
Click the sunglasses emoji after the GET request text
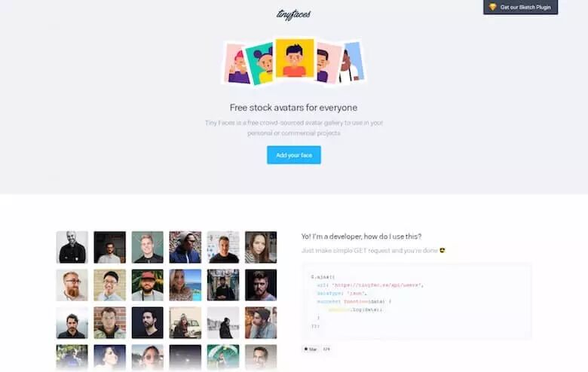(x=443, y=250)
